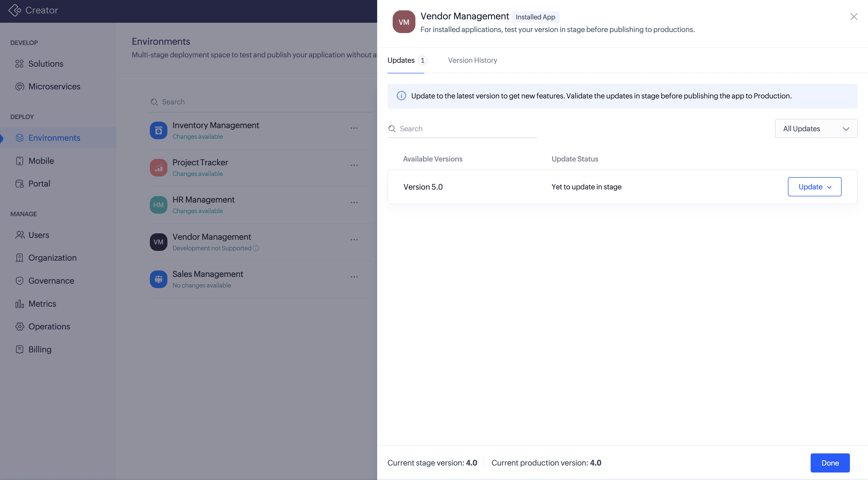
Task: Open the Metrics page
Action: pyautogui.click(x=42, y=304)
